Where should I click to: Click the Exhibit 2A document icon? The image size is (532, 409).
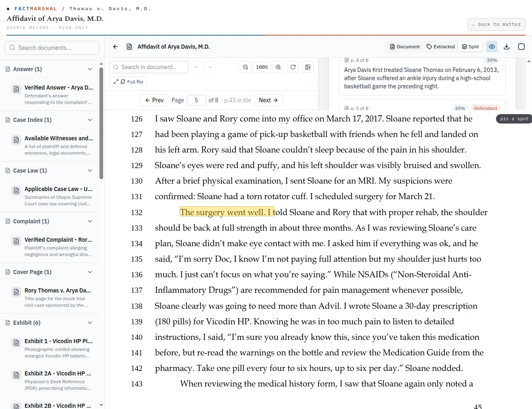[x=16, y=375]
